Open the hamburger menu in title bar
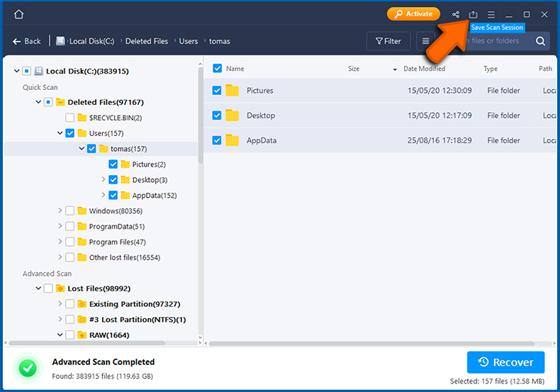The height and width of the screenshot is (392, 560). point(491,15)
